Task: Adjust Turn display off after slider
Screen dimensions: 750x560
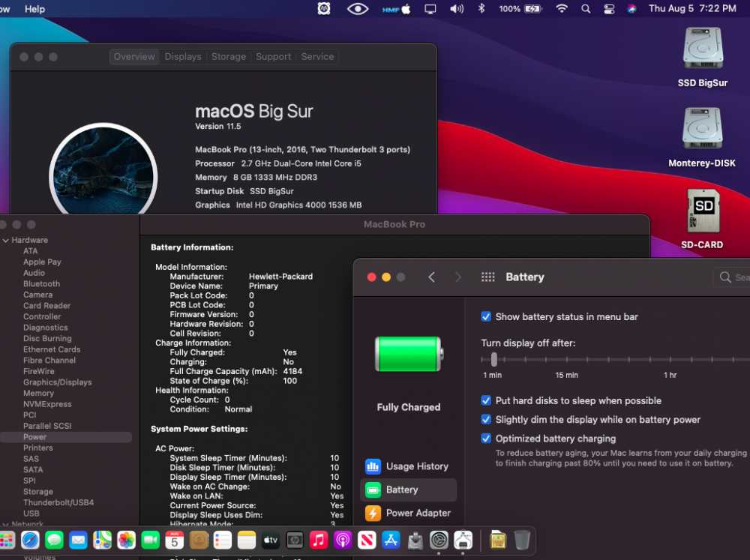Action: pos(493,359)
